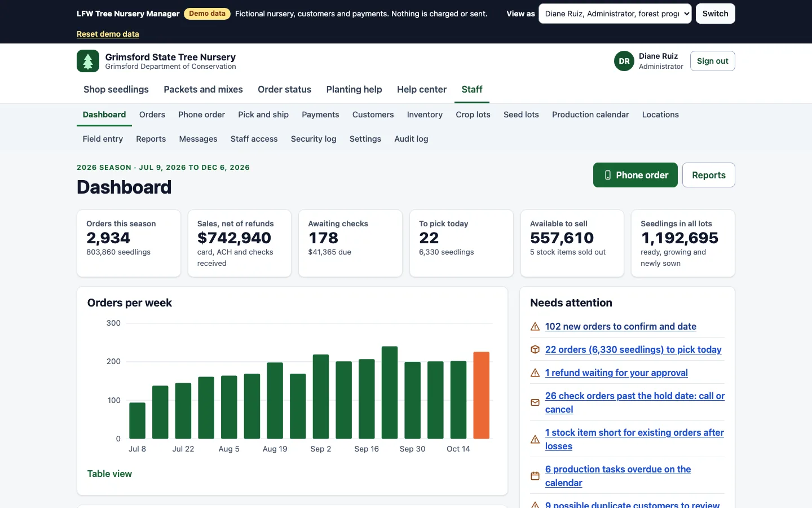The image size is (812, 508).
Task: Open the Staff access tab
Action: click(254, 139)
